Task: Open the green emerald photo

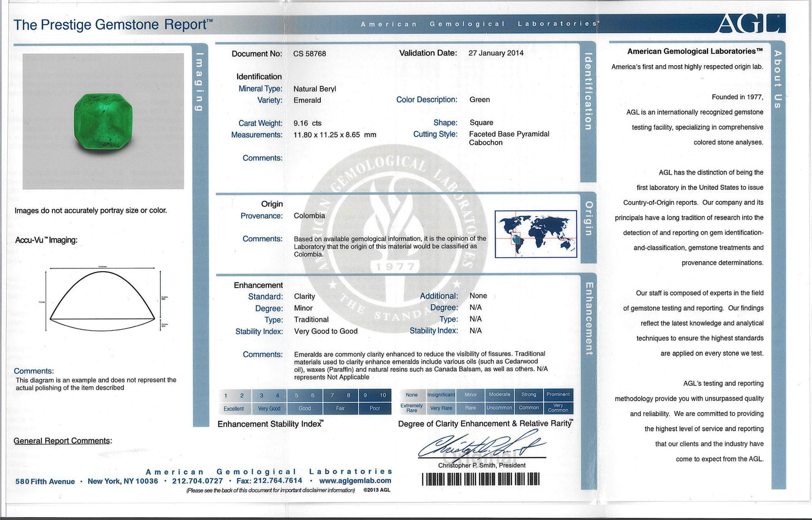Action: point(103,121)
